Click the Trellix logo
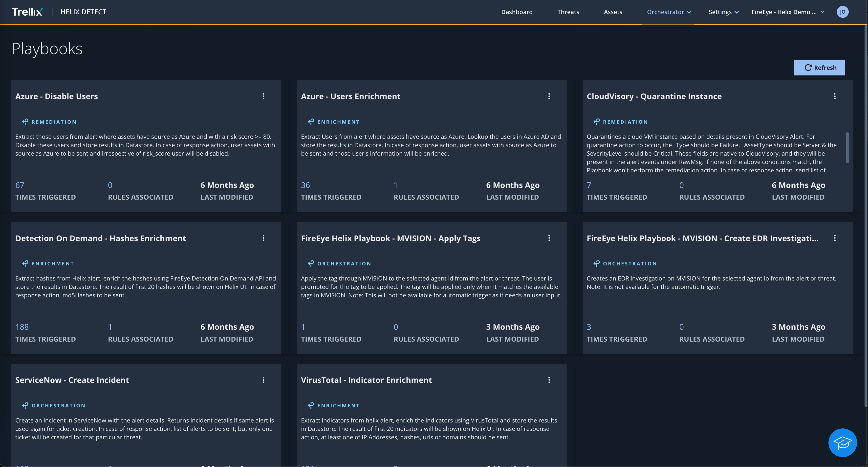The image size is (868, 467). point(27,12)
